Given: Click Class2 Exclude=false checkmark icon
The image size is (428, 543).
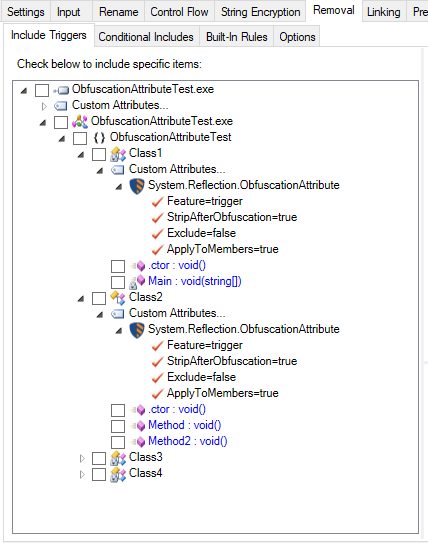Looking at the screenshot, I should 157,378.
